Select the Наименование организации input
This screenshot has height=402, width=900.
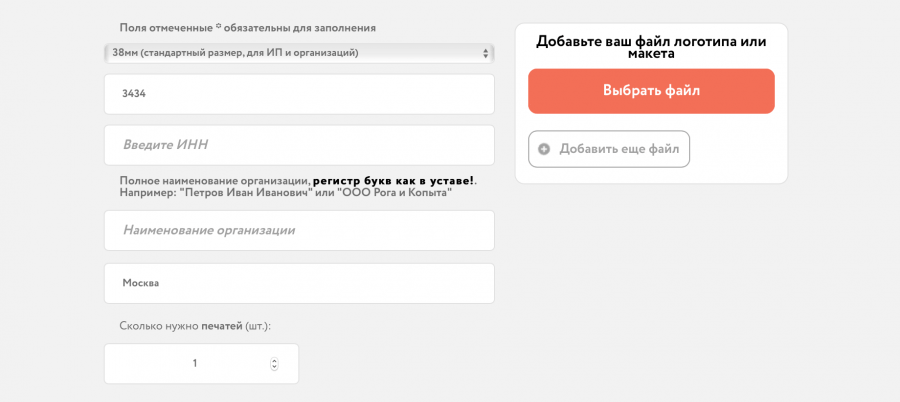[x=299, y=230]
